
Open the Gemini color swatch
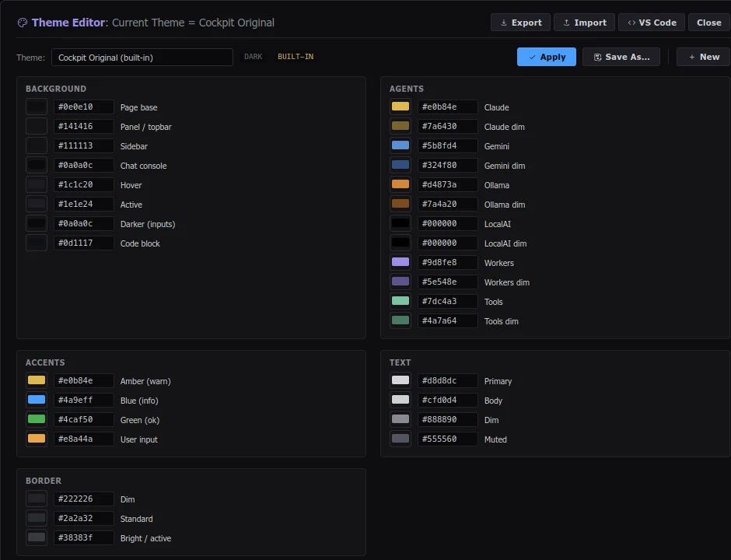coord(400,145)
